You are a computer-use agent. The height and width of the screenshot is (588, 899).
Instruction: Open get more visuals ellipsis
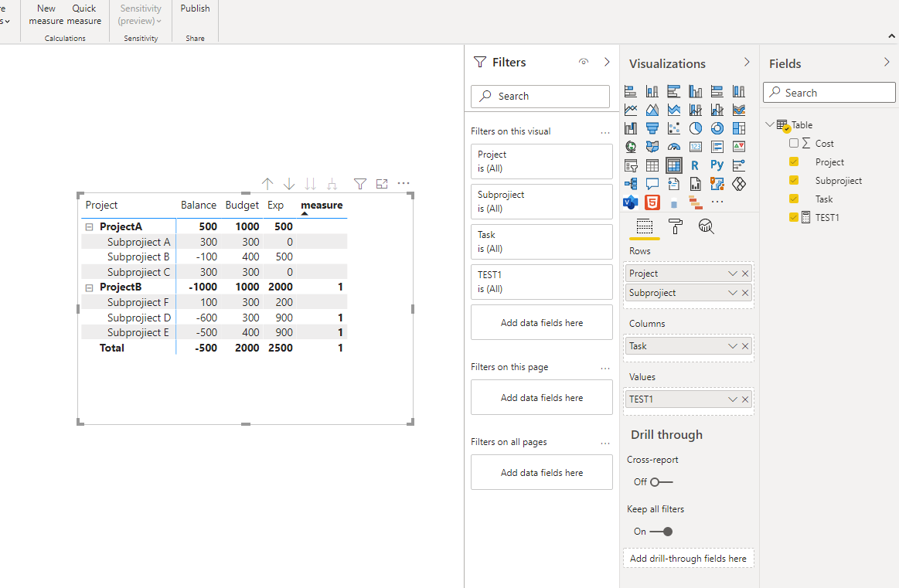[717, 202]
